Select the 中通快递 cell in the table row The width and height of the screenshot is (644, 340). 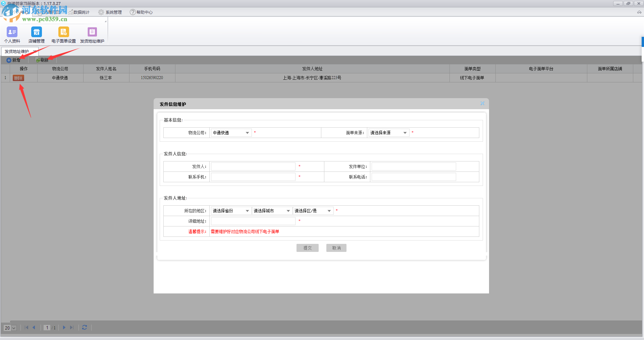point(60,78)
